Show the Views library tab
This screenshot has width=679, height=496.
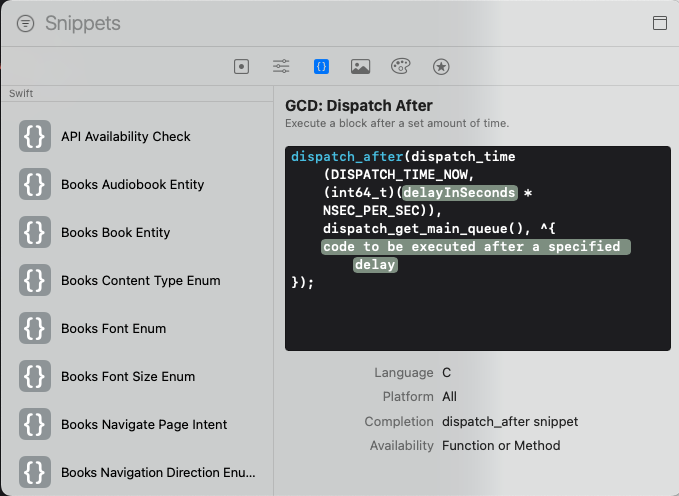tap(241, 67)
